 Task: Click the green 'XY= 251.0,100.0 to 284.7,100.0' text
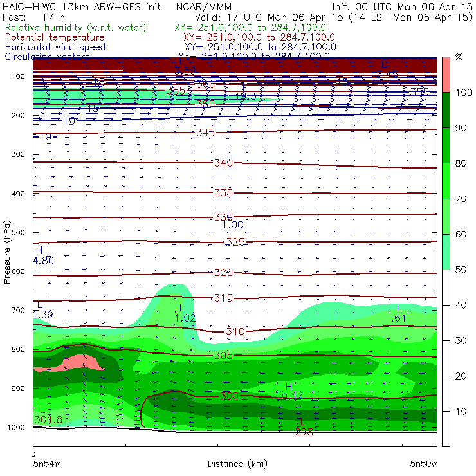pos(250,28)
